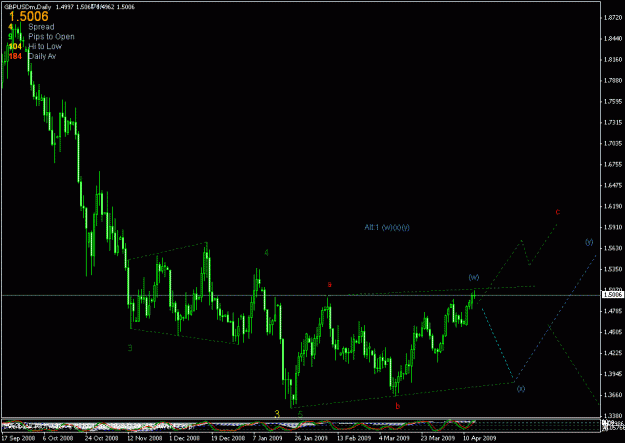625x443 pixels.
Task: Click the 4 Mar 2009 date label
Action: click(394, 438)
